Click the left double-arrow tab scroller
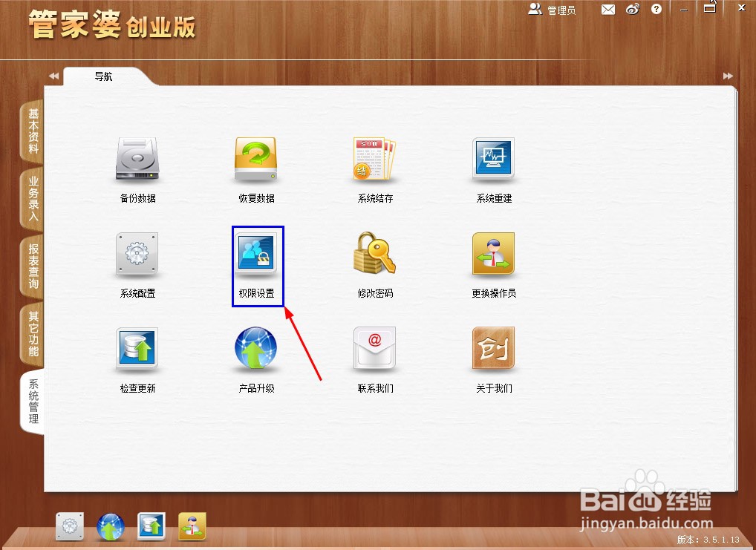 click(53, 76)
